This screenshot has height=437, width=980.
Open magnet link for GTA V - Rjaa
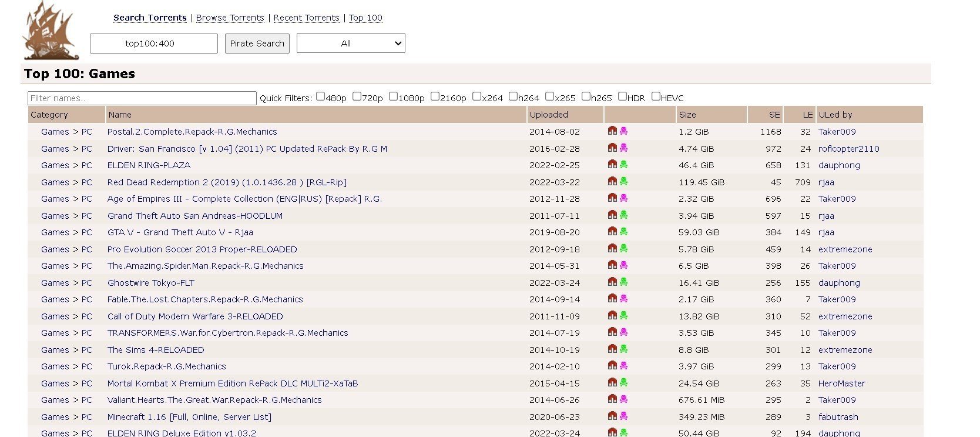[x=612, y=231]
